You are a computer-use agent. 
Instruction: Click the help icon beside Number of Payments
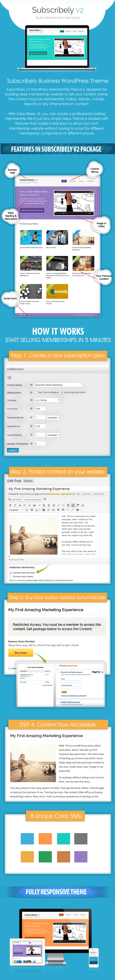[x=31, y=444]
